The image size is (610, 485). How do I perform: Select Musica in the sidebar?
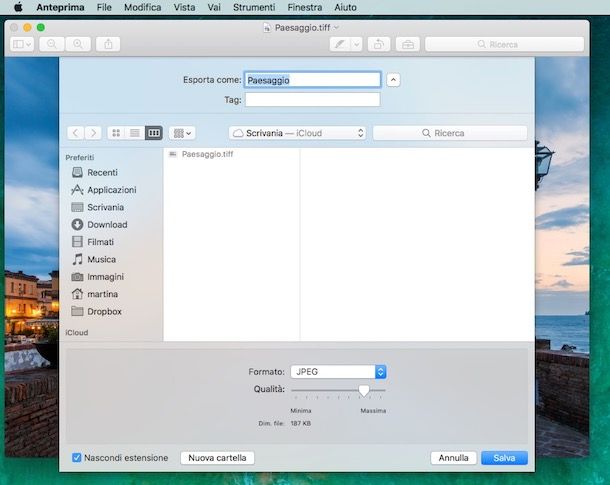click(x=94, y=259)
